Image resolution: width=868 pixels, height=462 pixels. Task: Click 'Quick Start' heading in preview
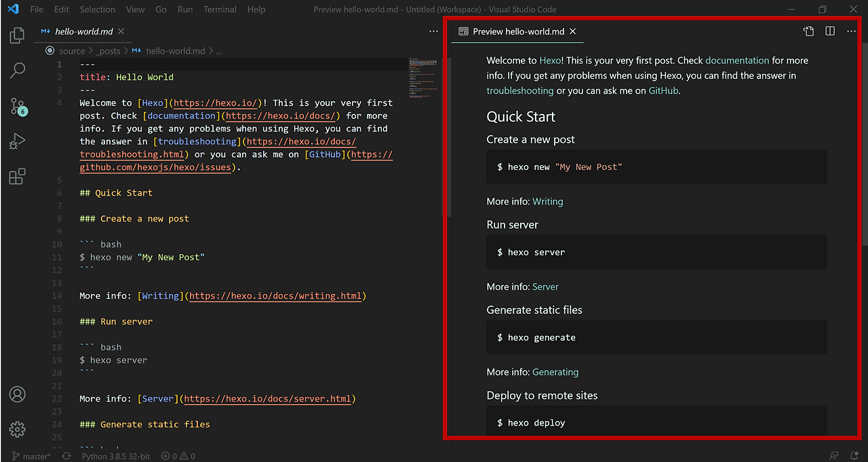[521, 117]
